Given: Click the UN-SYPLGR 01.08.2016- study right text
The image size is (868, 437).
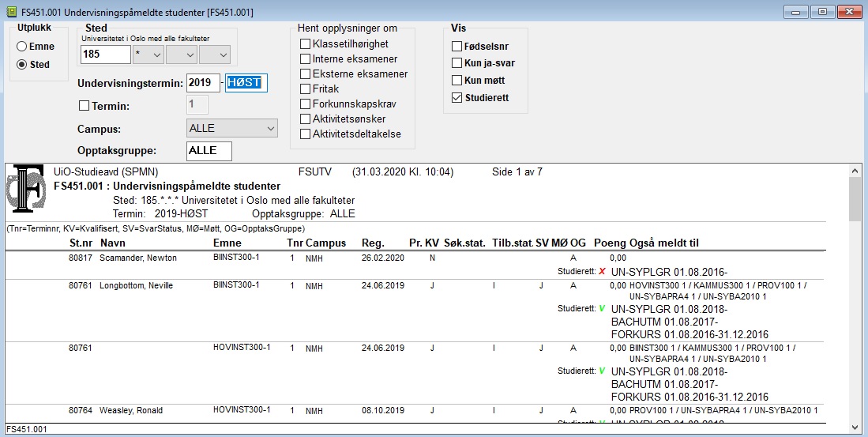Looking at the screenshot, I should click(x=669, y=272).
